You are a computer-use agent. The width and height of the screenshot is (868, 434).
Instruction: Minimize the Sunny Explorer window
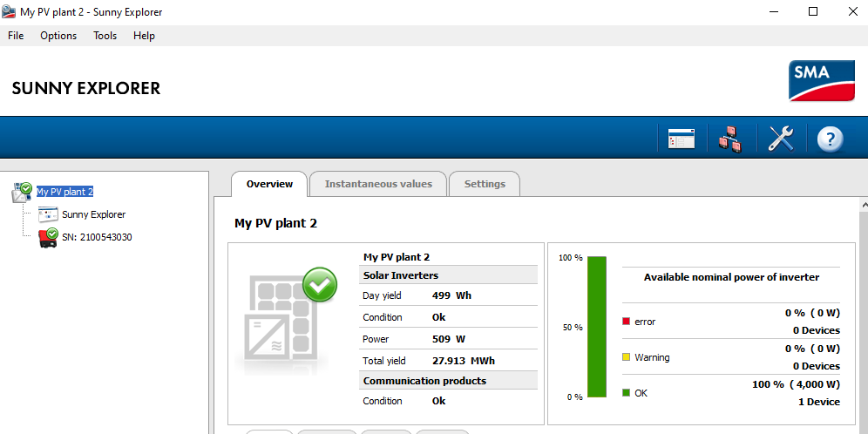(x=773, y=11)
